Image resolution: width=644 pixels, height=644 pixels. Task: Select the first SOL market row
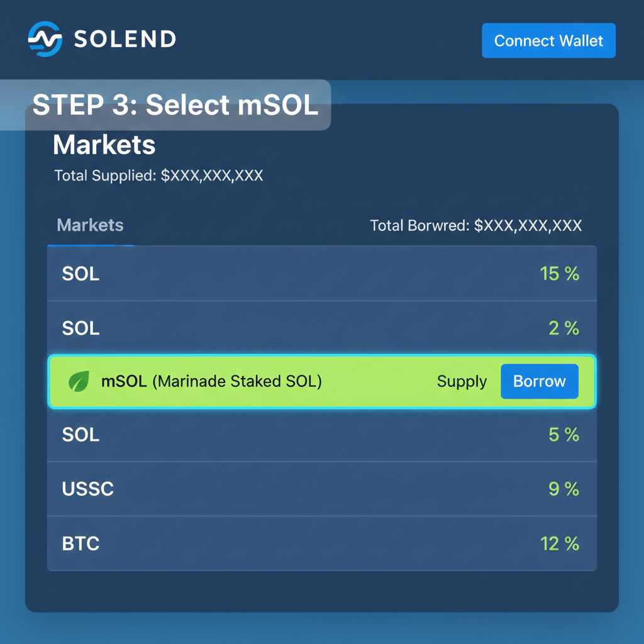[189, 274]
